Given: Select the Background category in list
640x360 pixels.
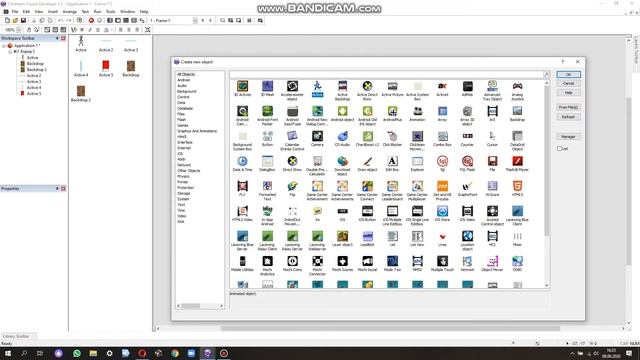Looking at the screenshot, I should [187, 91].
